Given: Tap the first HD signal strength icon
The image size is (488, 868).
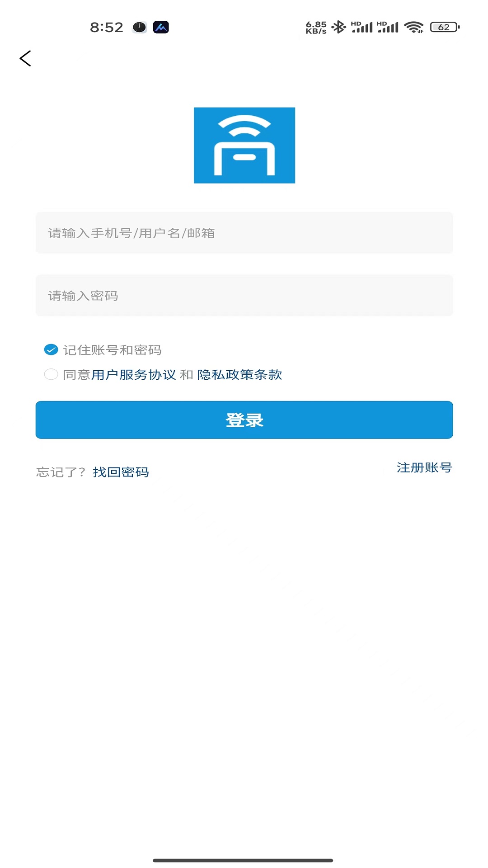Looking at the screenshot, I should pyautogui.click(x=362, y=27).
